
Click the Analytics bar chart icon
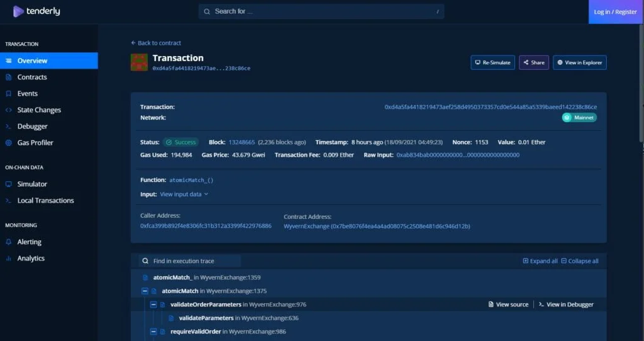click(9, 258)
